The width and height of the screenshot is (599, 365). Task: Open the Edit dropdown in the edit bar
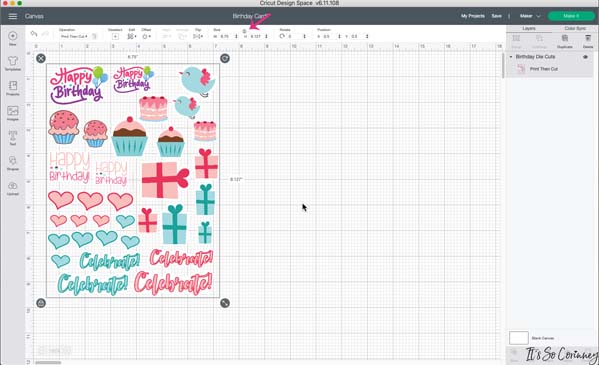pyautogui.click(x=132, y=36)
